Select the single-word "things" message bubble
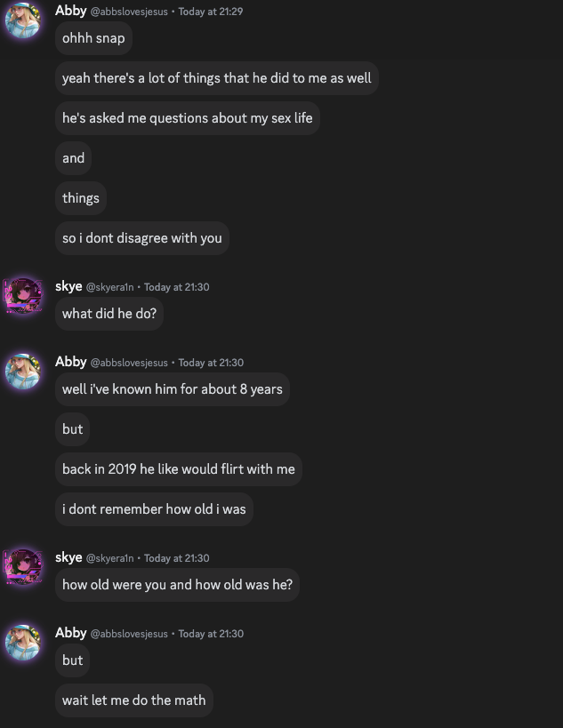This screenshot has height=728, width=563. coord(81,198)
